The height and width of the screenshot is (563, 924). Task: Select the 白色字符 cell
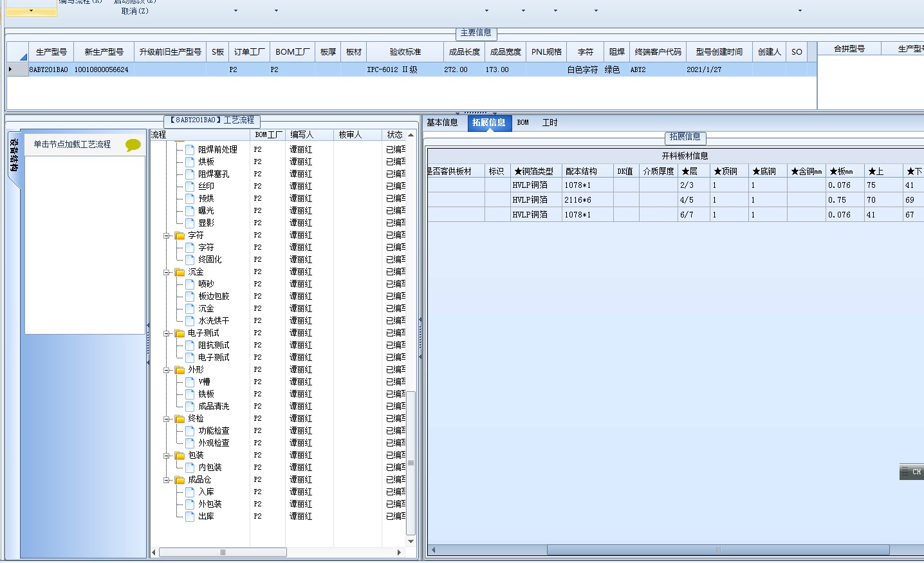584,69
